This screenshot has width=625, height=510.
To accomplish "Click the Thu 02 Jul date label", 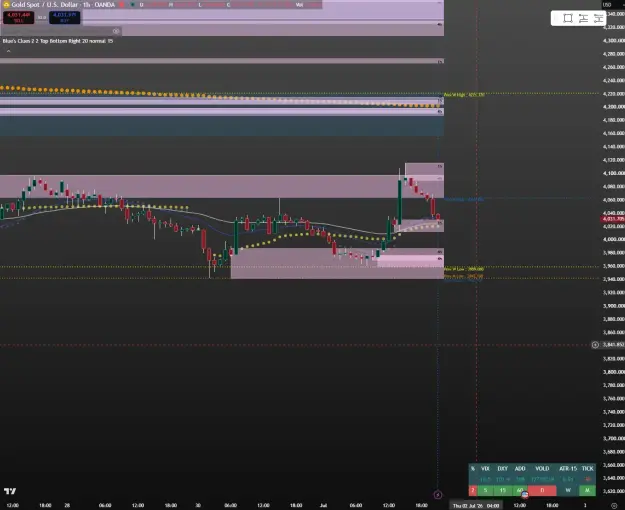I will (x=476, y=506).
